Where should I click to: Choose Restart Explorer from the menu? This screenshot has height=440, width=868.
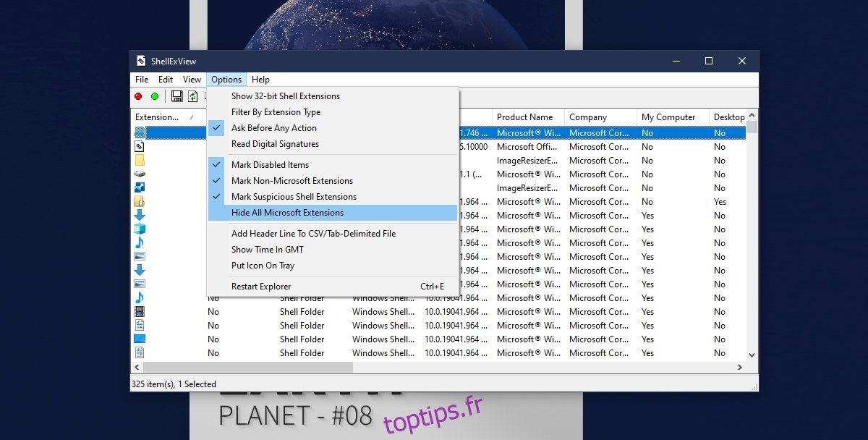click(333, 287)
